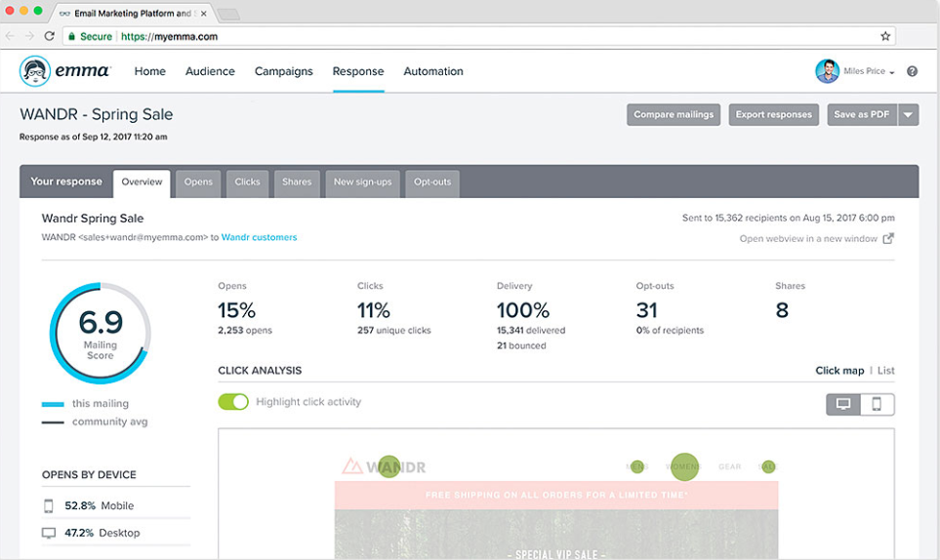This screenshot has height=560, width=940.
Task: Open the Miles Price account menu
Action: tap(869, 71)
